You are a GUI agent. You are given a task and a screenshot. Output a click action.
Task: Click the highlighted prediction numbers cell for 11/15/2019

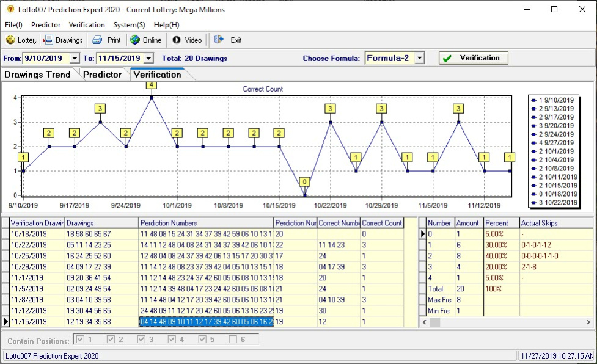pos(207,322)
